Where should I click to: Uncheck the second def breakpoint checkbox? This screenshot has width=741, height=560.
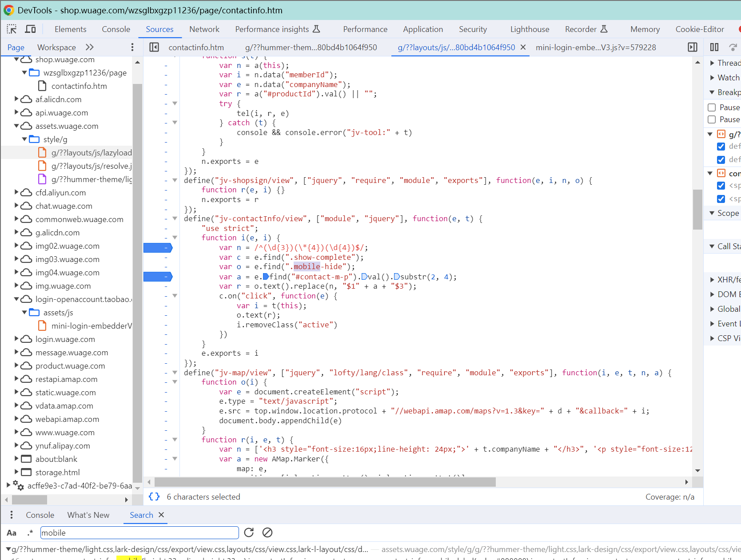721,159
